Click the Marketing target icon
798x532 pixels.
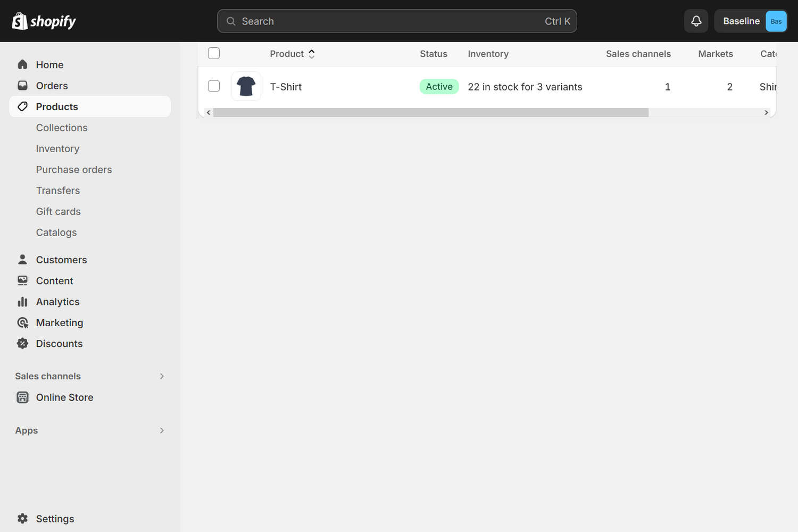[22, 323]
